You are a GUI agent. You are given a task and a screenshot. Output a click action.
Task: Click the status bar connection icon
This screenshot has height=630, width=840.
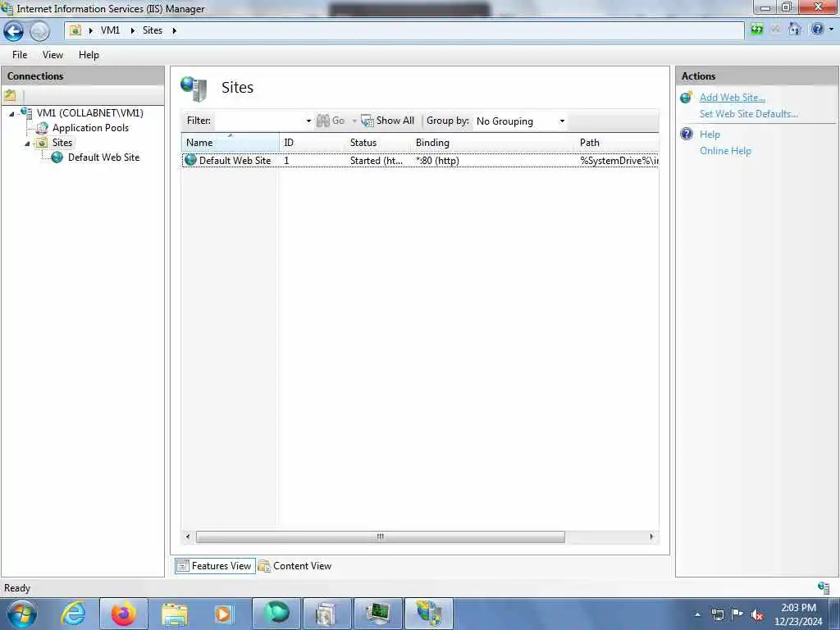[x=824, y=587]
